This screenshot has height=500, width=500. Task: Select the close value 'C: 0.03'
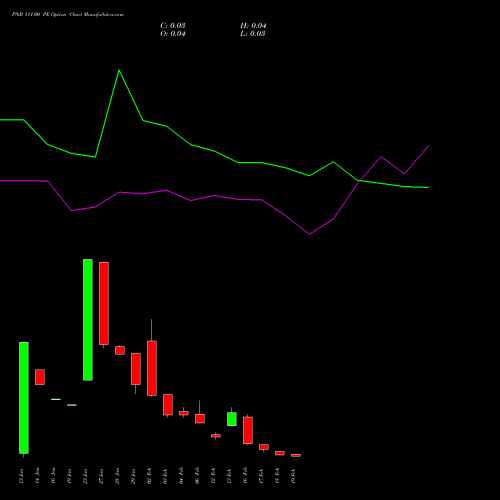point(173,26)
